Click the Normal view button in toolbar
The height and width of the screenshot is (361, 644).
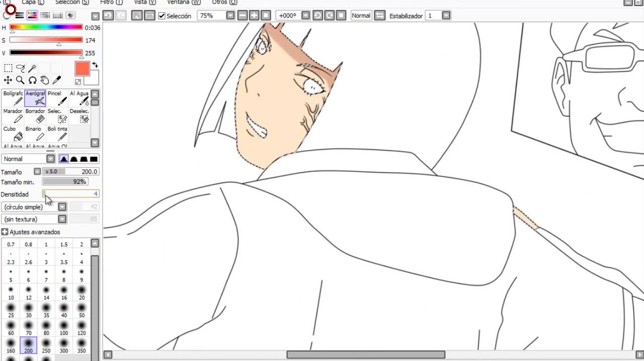coord(361,16)
